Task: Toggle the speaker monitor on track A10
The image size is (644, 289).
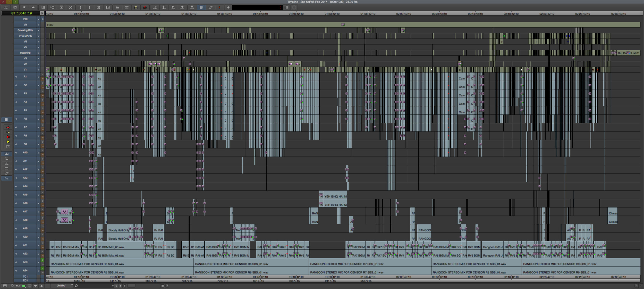Action: [x=16, y=153]
